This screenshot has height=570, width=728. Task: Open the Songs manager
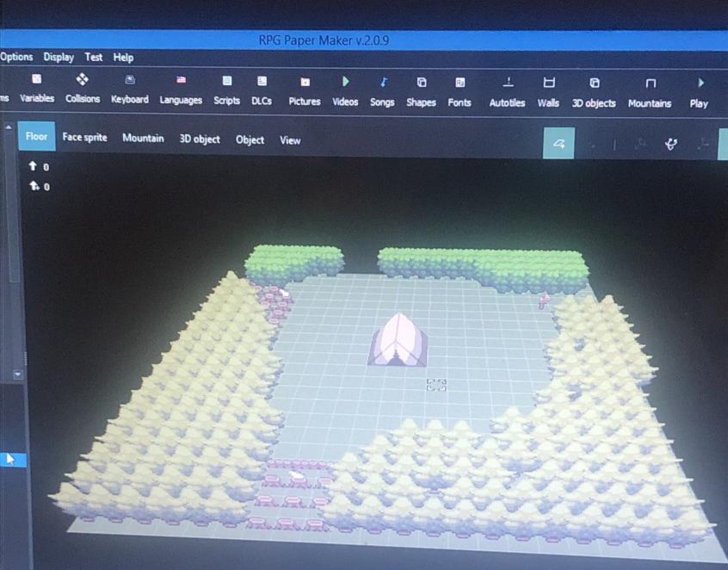click(x=382, y=92)
